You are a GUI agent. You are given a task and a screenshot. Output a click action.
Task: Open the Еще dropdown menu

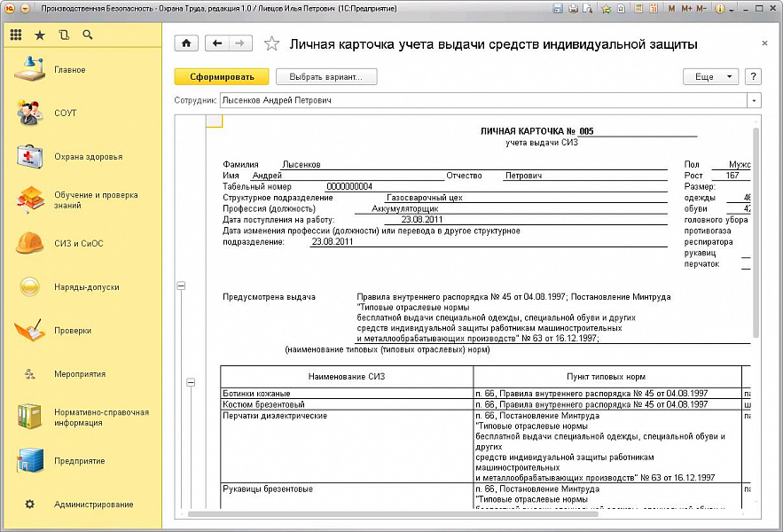(x=710, y=77)
